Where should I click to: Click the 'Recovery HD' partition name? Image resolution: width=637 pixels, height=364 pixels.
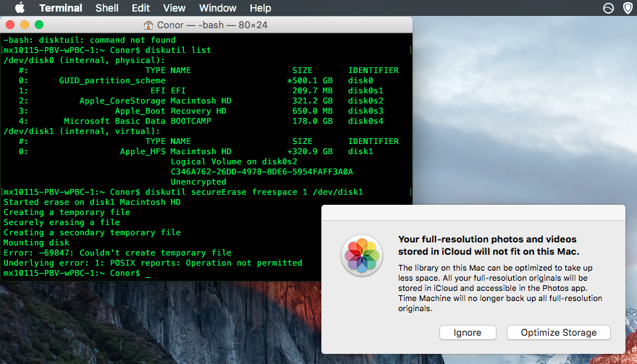point(198,111)
